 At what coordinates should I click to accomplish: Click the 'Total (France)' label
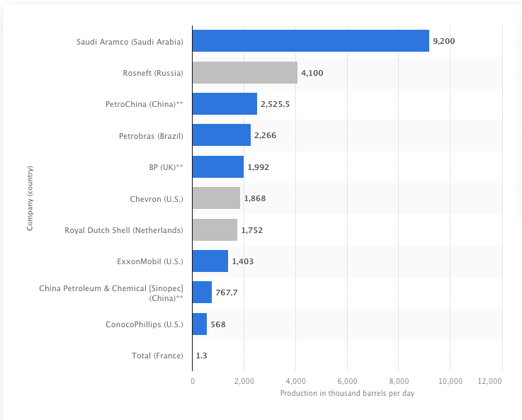point(157,356)
